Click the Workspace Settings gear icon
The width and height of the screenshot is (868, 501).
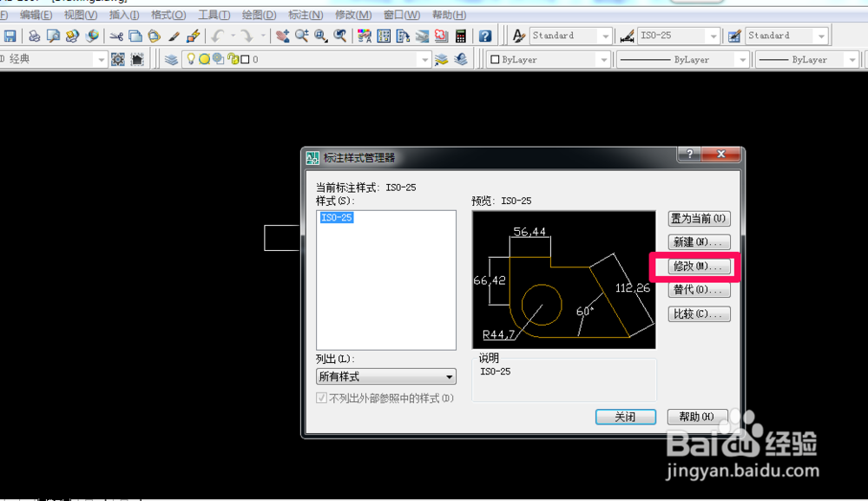click(118, 59)
